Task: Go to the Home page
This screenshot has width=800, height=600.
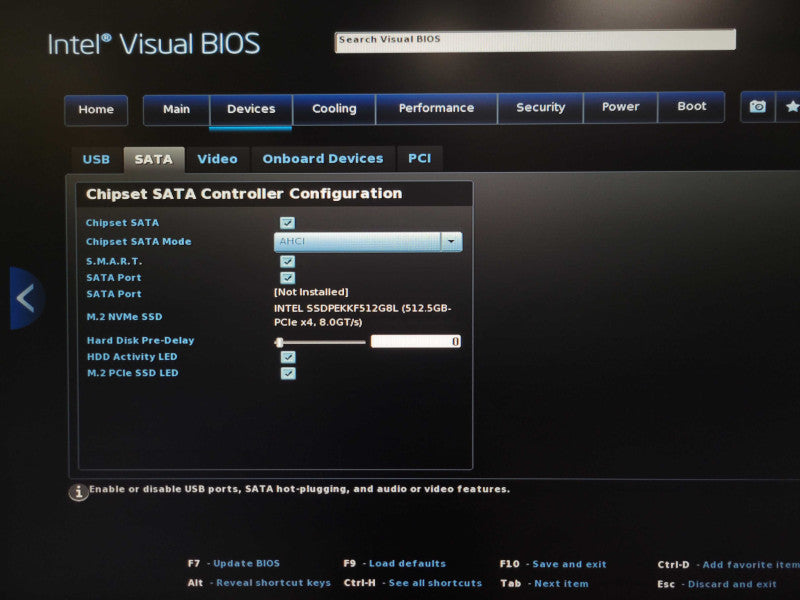Action: [x=96, y=110]
